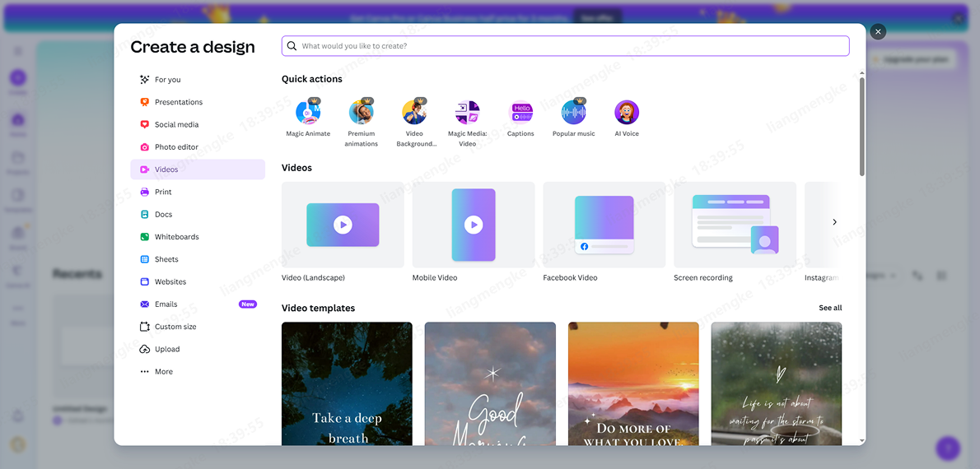Image resolution: width=980 pixels, height=469 pixels.
Task: Click the Websites icon
Action: (x=144, y=281)
